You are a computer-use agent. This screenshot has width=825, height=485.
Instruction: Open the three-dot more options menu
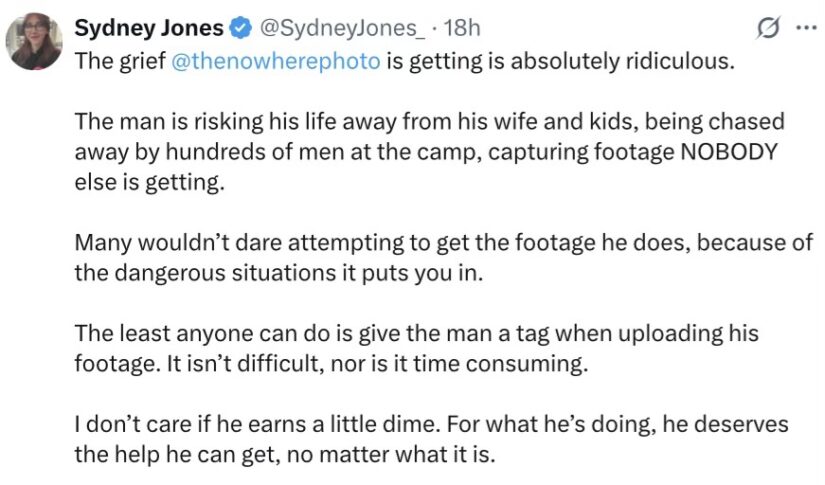click(806, 28)
